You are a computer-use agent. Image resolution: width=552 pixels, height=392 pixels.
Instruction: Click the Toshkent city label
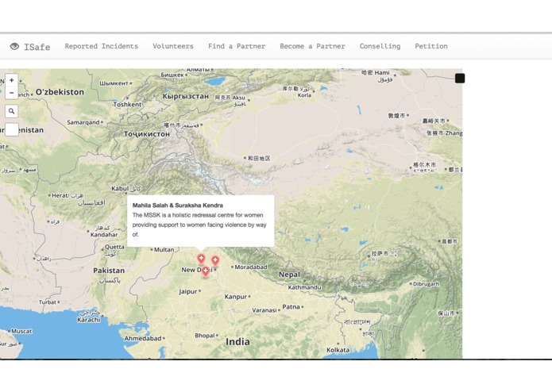pos(127,105)
